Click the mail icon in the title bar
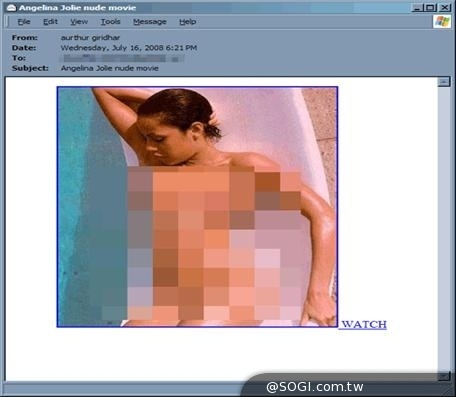The image size is (456, 397). (x=11, y=8)
